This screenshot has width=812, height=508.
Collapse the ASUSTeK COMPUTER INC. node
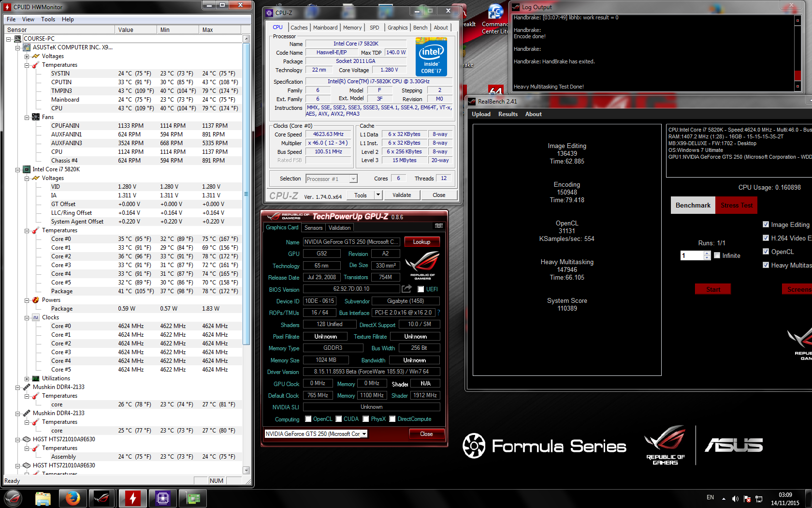point(18,47)
